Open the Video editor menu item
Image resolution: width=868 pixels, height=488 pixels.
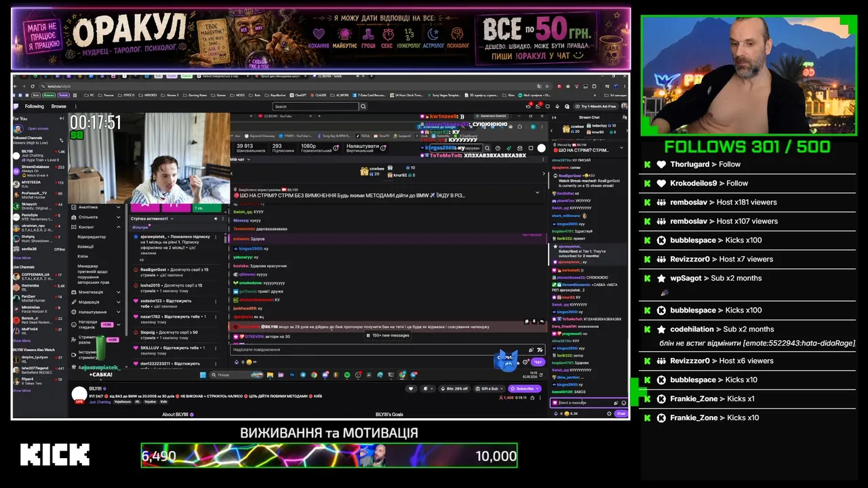92,237
